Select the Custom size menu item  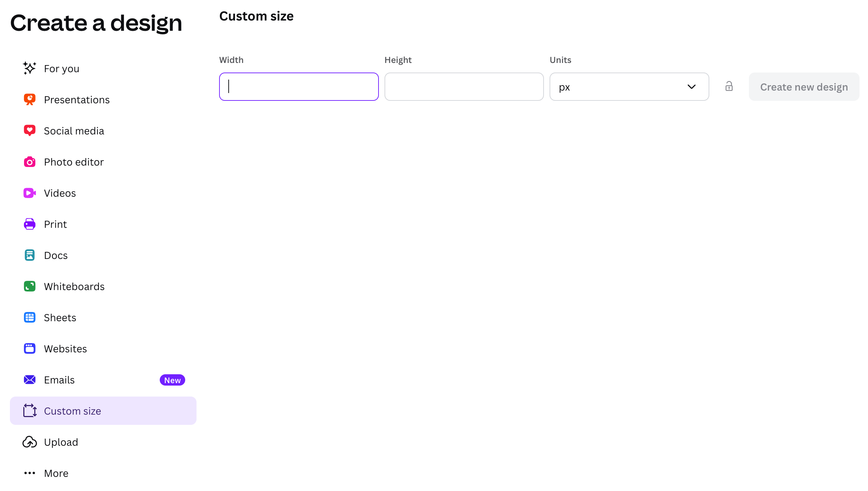point(72,411)
